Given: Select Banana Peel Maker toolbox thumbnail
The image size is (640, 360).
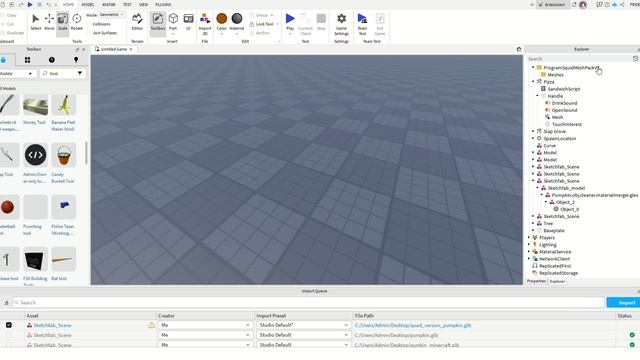Looking at the screenshot, I should click(64, 106).
